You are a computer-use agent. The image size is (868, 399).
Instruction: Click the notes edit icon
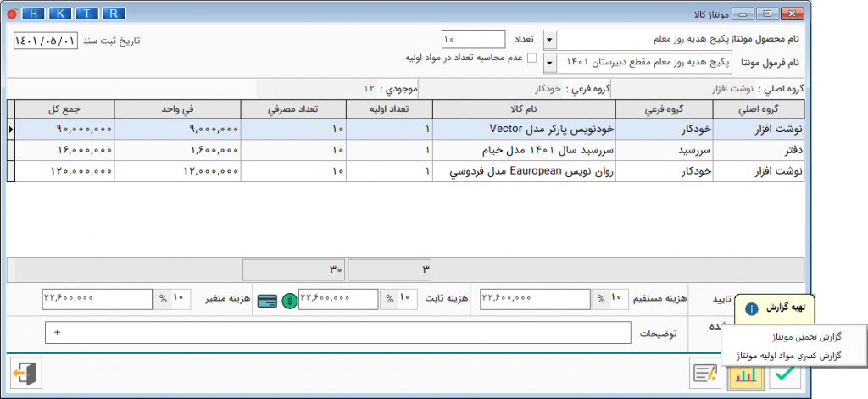pyautogui.click(x=705, y=374)
